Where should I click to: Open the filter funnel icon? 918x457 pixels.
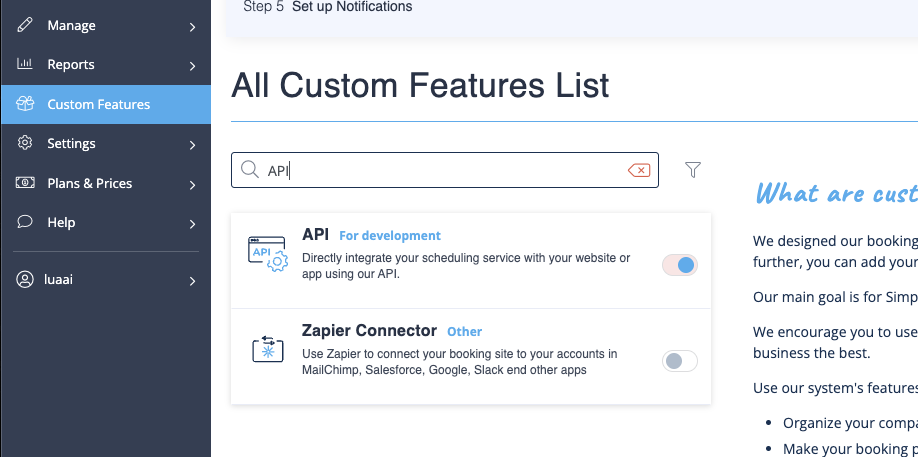coord(693,170)
